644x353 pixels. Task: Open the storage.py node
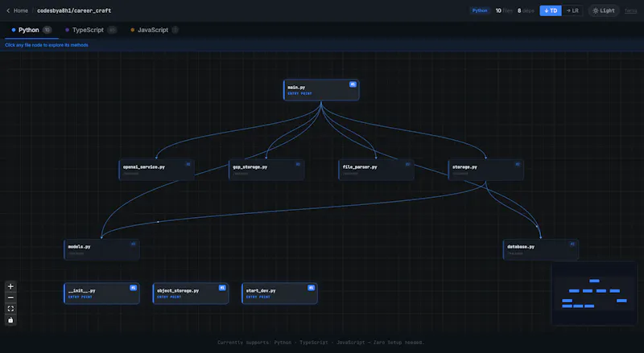485,170
